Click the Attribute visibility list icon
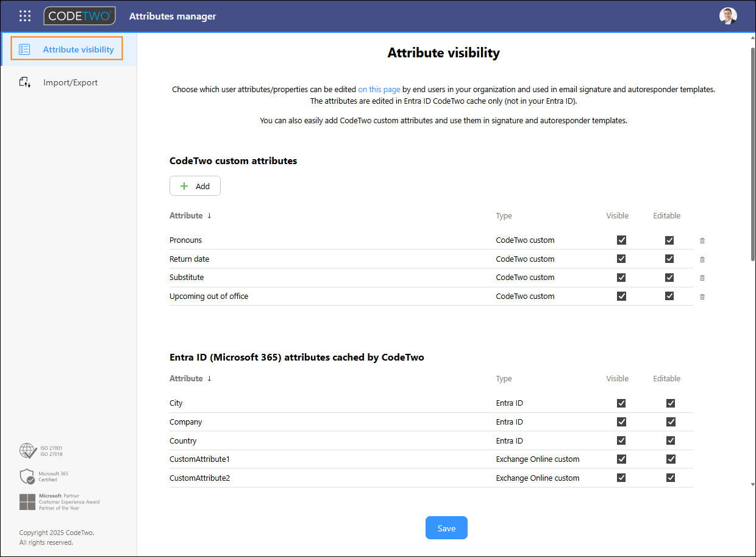 coord(24,49)
